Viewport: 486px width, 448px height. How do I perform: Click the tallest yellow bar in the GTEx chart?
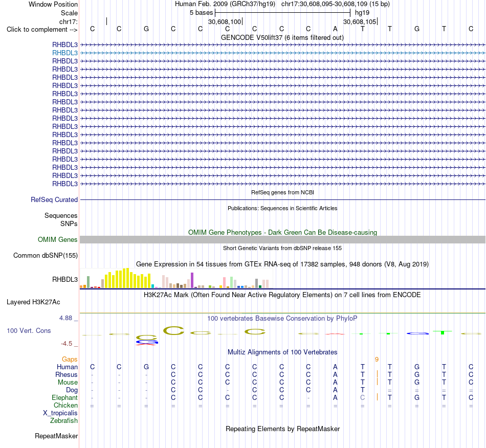coord(128,278)
